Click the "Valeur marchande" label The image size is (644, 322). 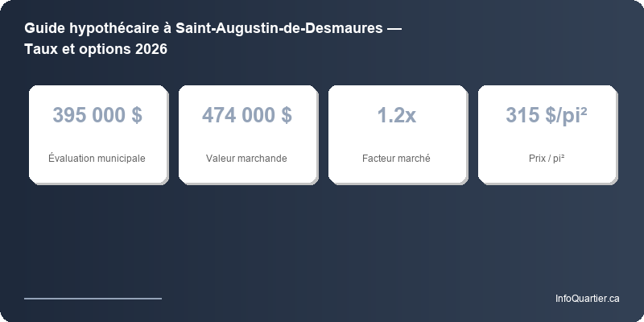(247, 159)
